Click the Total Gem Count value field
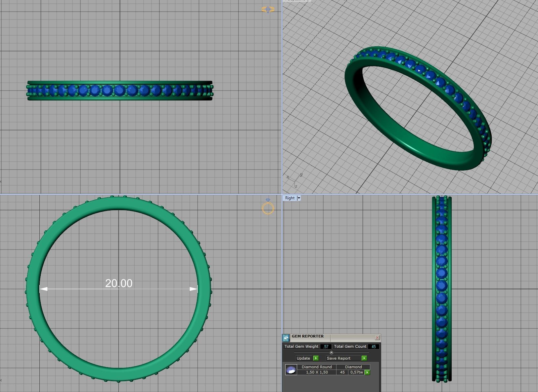 click(x=374, y=346)
